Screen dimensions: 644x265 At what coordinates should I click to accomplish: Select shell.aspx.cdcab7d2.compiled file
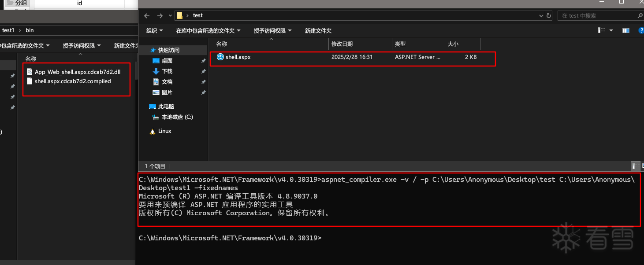point(73,81)
